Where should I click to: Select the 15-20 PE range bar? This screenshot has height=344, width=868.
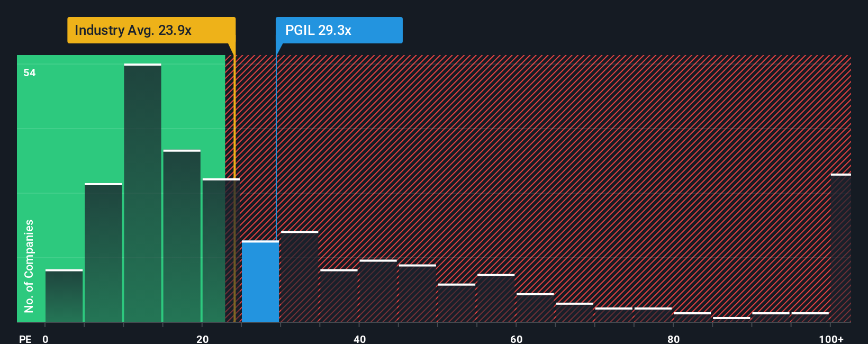point(182,236)
